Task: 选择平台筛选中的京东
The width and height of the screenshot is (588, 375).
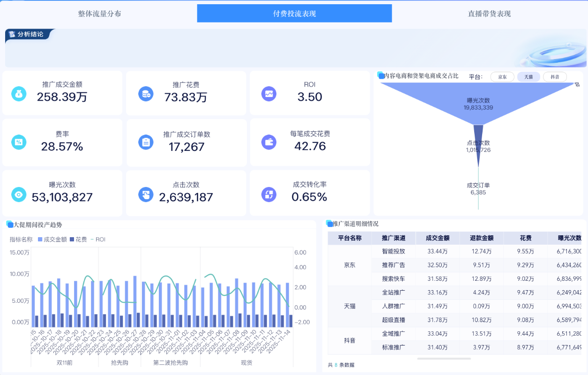Action: 502,77
